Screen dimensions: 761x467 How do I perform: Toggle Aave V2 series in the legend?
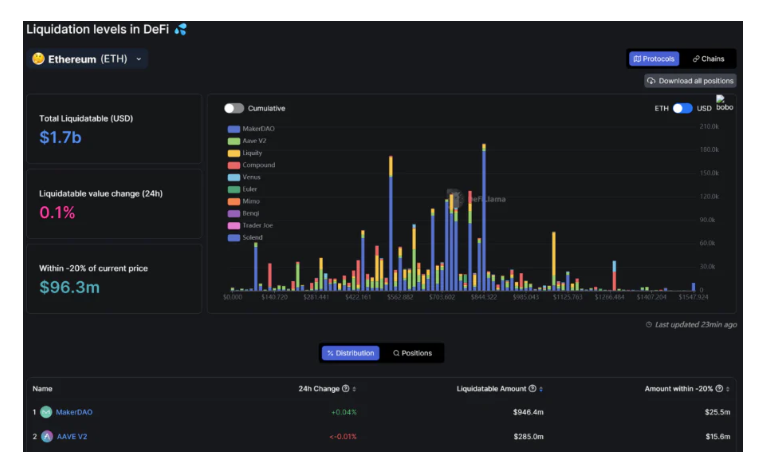point(247,141)
